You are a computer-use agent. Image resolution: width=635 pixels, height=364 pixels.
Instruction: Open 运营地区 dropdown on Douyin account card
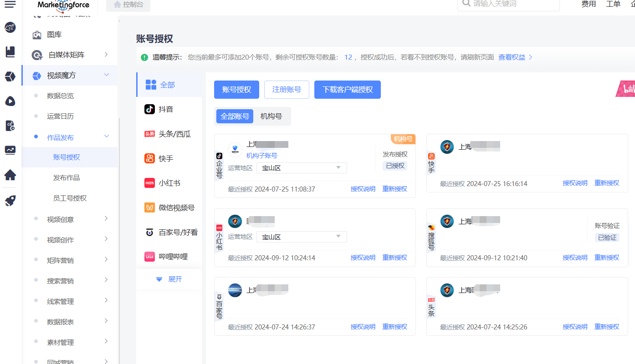[302, 168]
